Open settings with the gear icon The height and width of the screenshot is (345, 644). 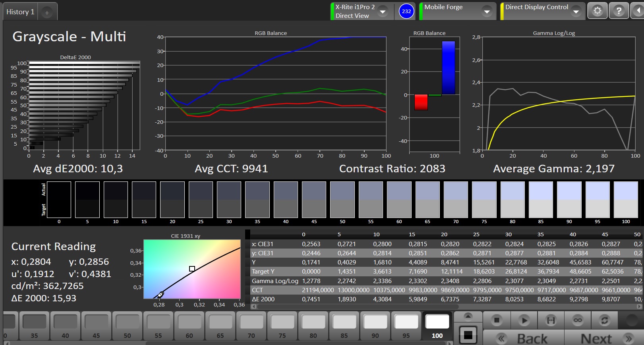[597, 11]
